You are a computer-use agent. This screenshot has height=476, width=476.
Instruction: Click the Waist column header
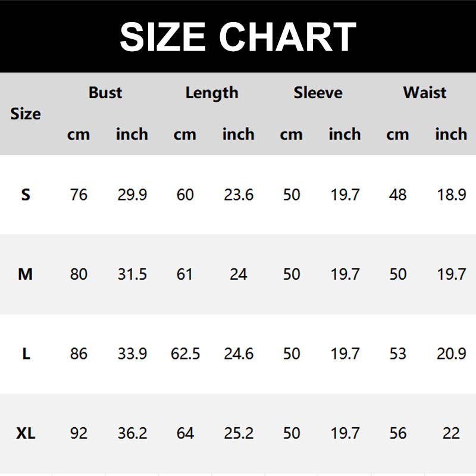[x=424, y=93]
